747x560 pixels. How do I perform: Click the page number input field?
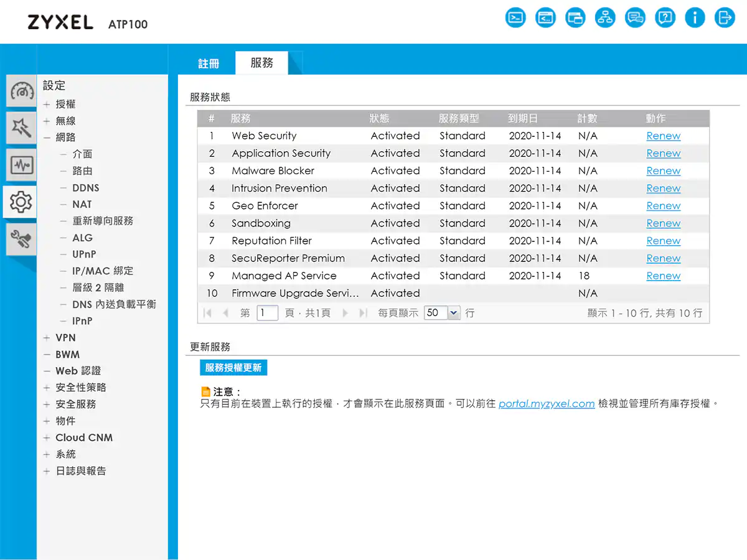click(267, 313)
